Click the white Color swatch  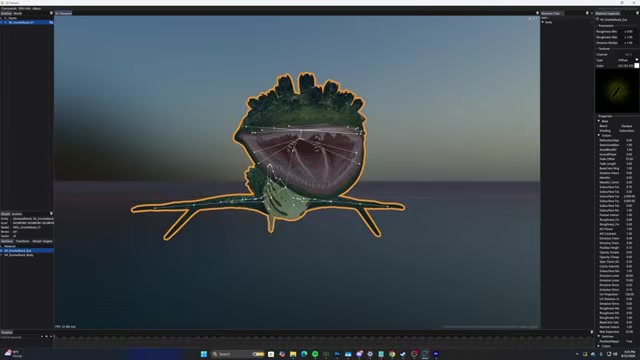(636, 66)
